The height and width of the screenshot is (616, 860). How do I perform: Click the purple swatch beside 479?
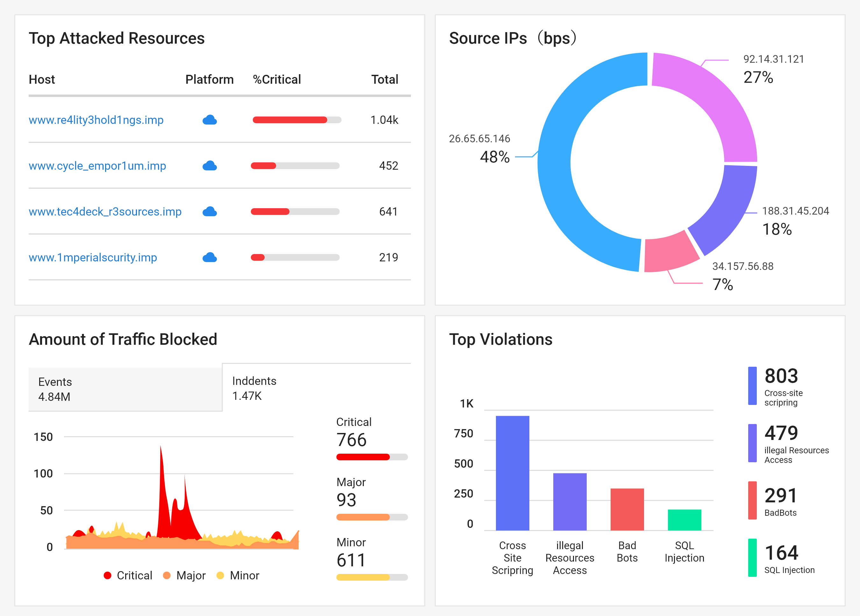(752, 443)
